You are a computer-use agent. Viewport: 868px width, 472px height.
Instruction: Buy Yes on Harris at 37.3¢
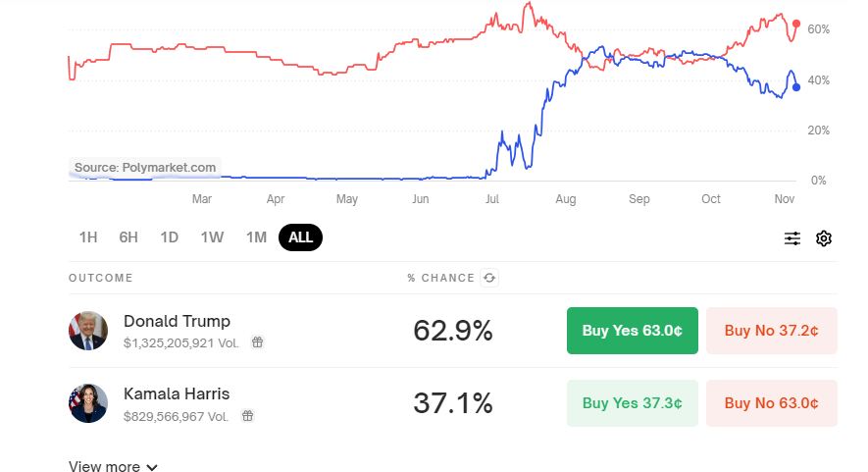point(633,403)
